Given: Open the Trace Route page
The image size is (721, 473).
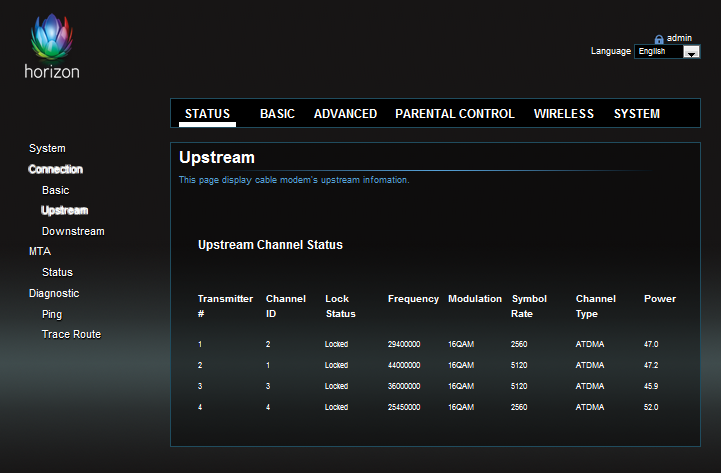Looking at the screenshot, I should [x=71, y=334].
